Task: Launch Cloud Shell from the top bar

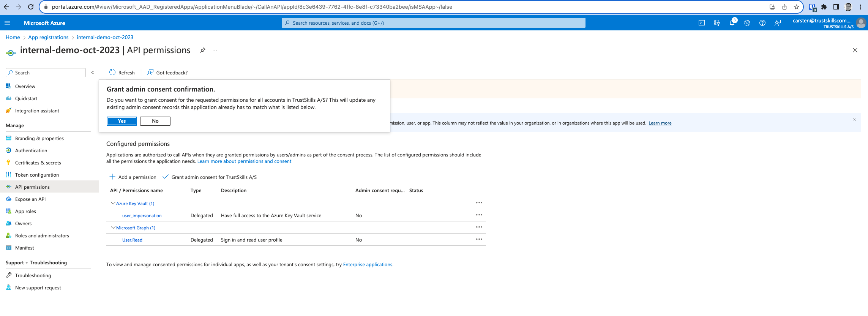Action: 702,23
